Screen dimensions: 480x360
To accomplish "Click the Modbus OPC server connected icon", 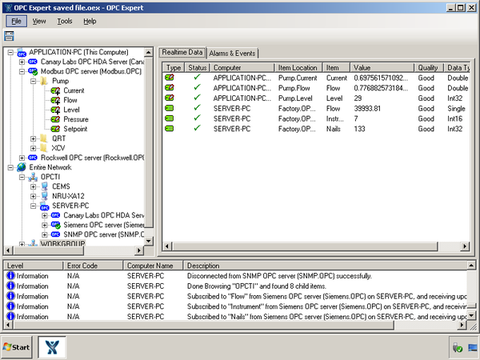I will [33, 71].
